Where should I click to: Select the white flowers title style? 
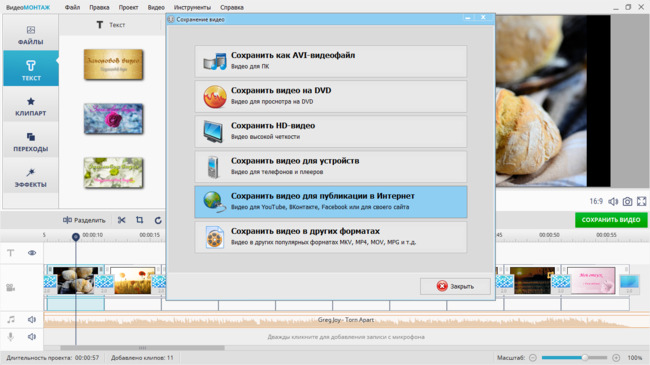coord(114,173)
